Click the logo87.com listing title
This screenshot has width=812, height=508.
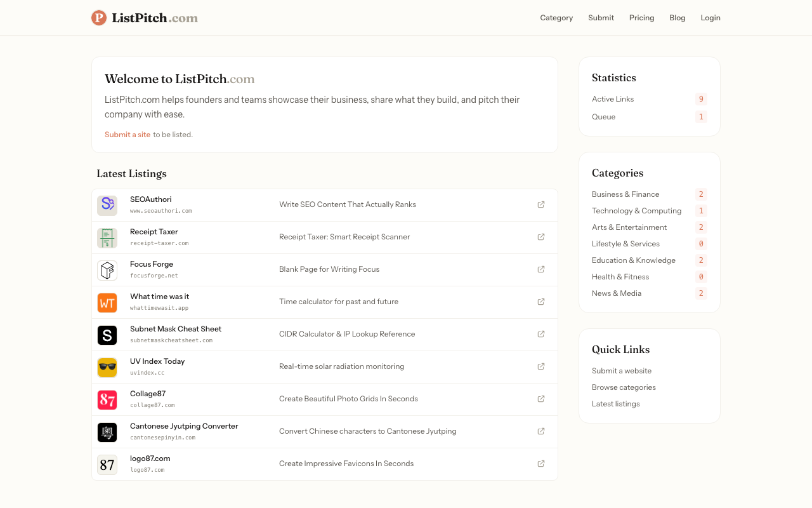(150, 458)
